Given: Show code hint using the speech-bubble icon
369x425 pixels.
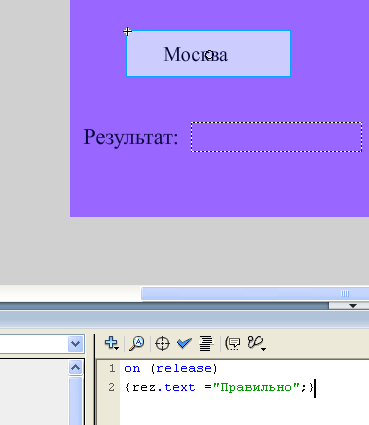Looking at the screenshot, I should [x=233, y=343].
